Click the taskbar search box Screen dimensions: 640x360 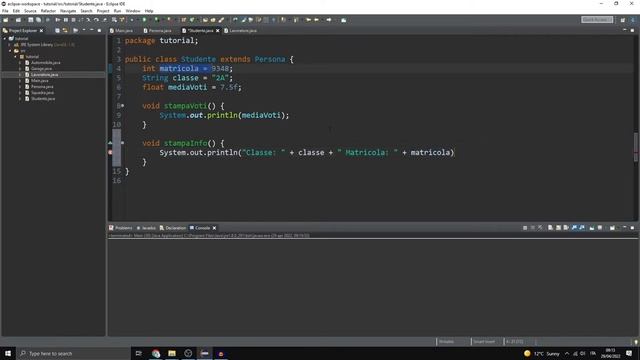point(73,353)
